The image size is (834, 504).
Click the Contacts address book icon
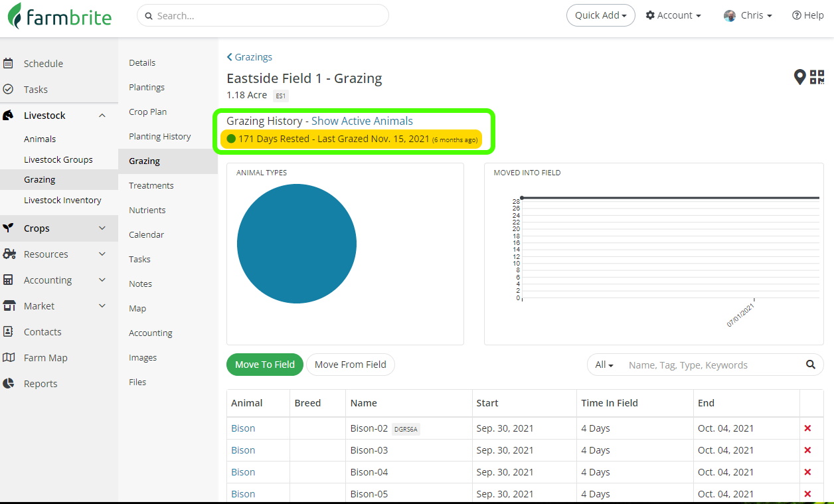coord(8,331)
